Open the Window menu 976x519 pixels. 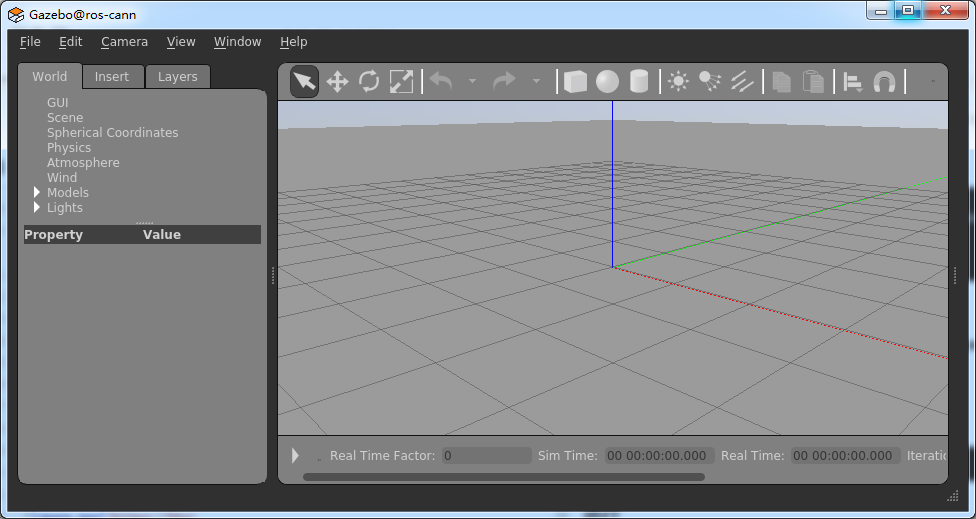tap(237, 42)
